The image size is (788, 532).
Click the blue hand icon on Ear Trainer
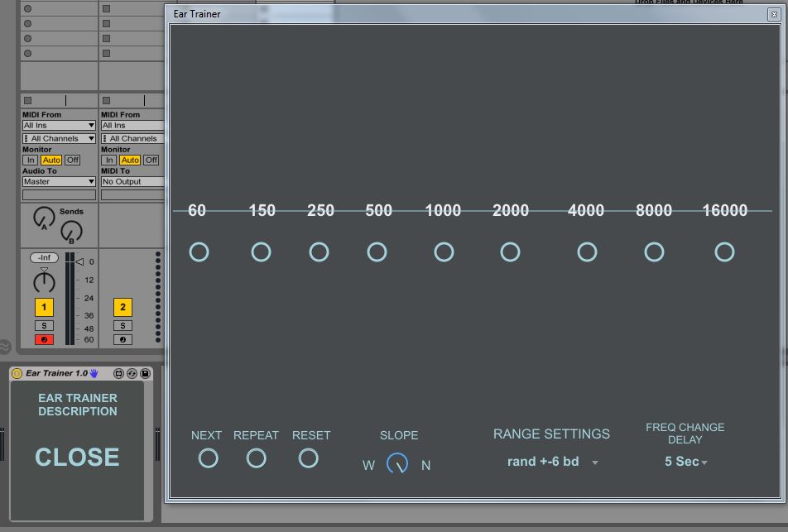[x=94, y=374]
